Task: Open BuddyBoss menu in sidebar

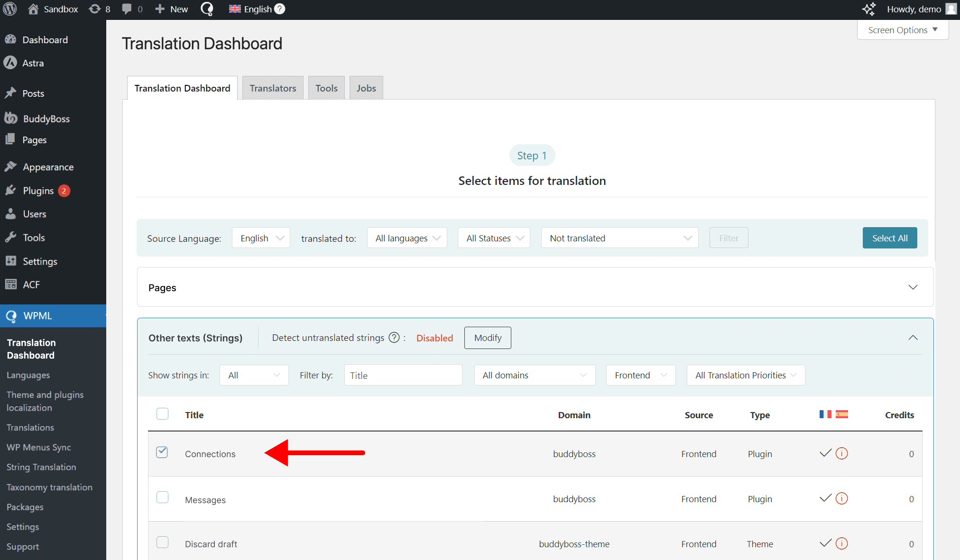Action: click(46, 119)
